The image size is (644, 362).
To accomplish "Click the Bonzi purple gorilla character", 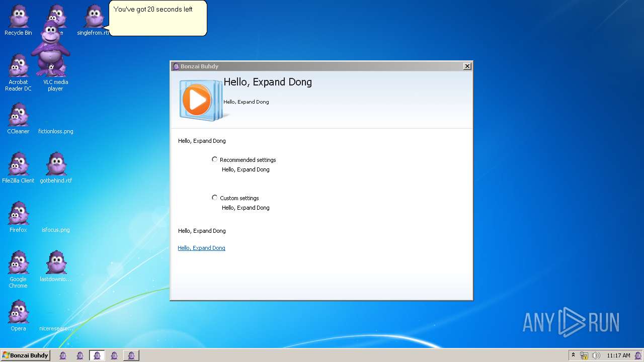I will pos(50,48).
